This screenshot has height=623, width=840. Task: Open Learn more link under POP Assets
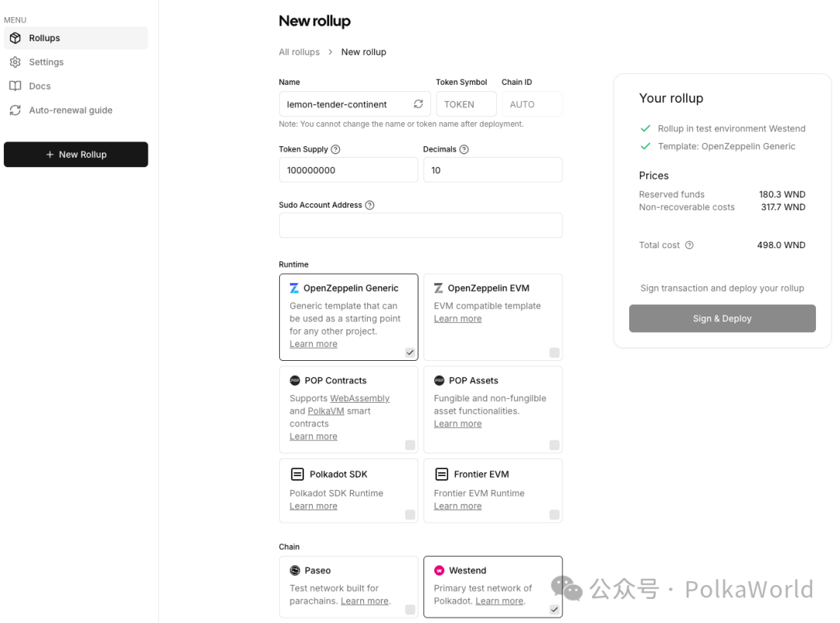[457, 424]
